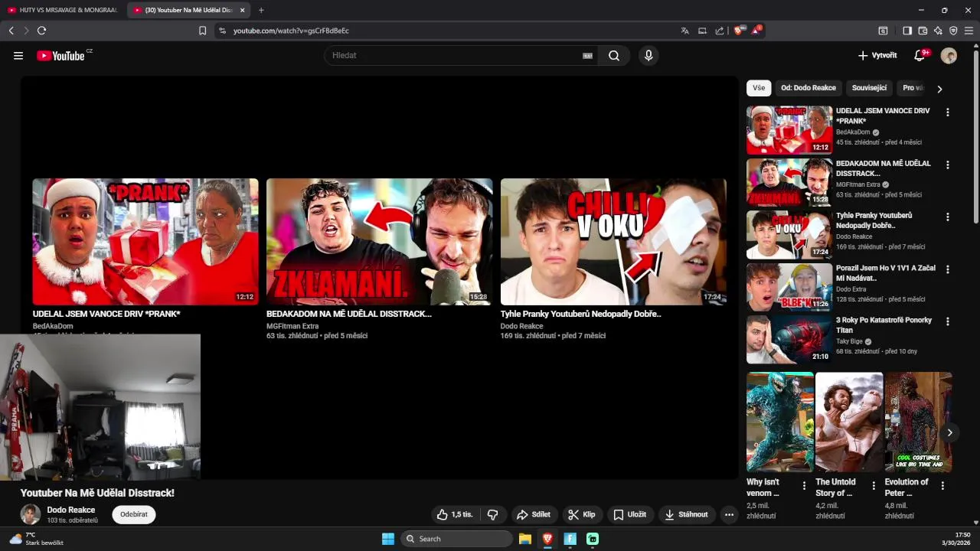The width and height of the screenshot is (980, 551).
Task: Save the video with Uložit button
Action: [x=630, y=514]
